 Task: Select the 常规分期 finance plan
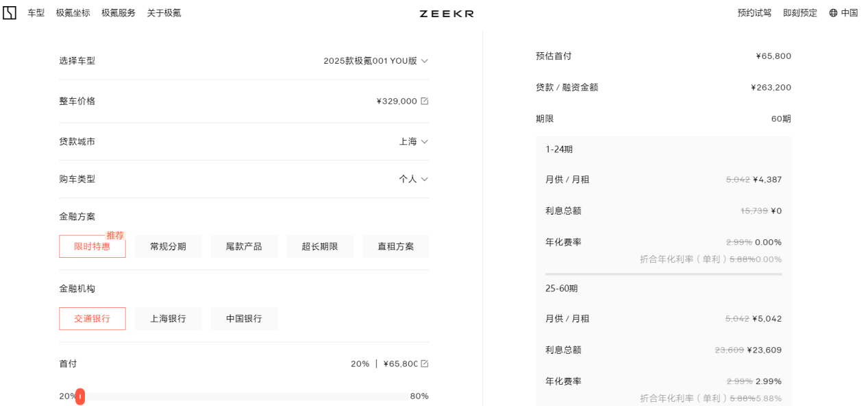[168, 246]
